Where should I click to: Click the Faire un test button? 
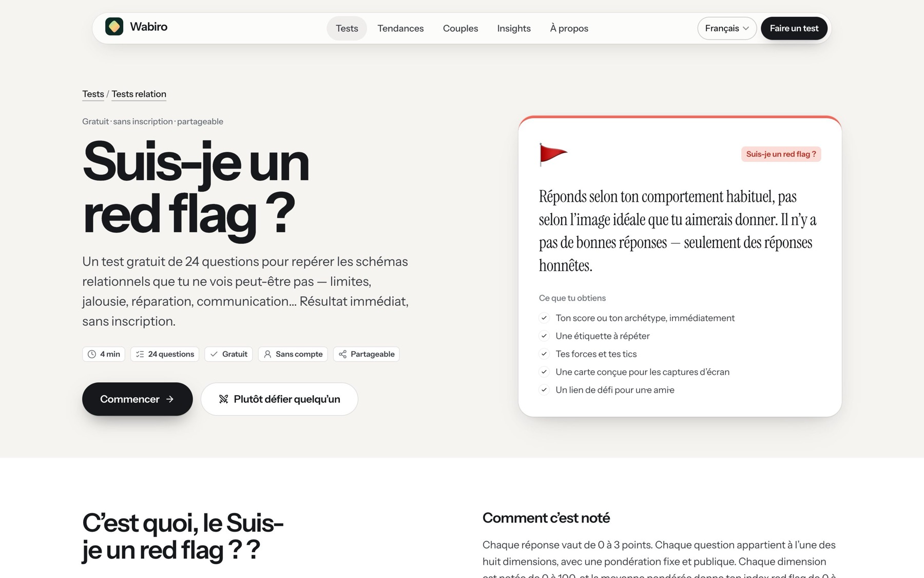click(794, 28)
